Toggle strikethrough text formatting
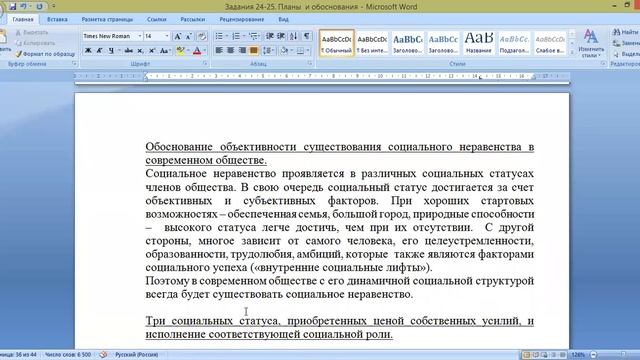The width and height of the screenshot is (640, 360). point(129,51)
